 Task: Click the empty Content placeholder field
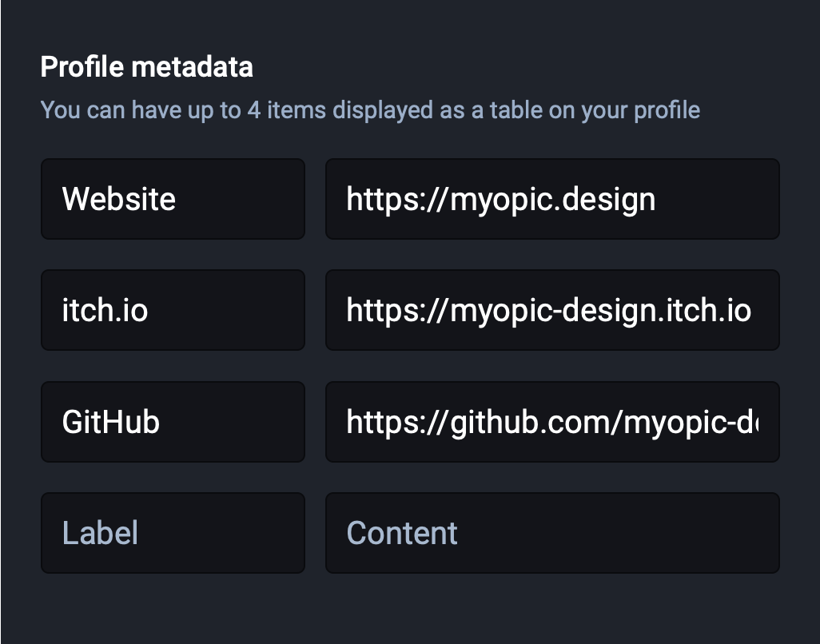[552, 533]
